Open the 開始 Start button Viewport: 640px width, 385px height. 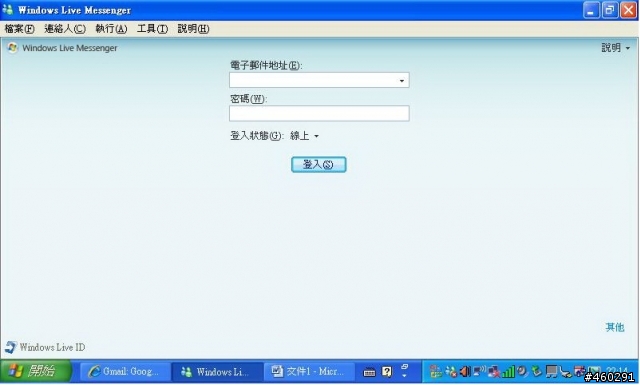point(36,371)
